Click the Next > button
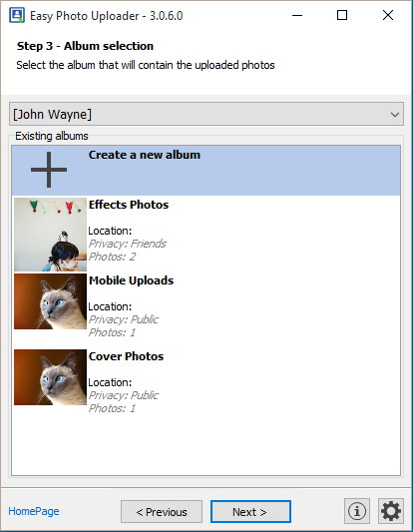The width and height of the screenshot is (413, 532). click(x=250, y=512)
